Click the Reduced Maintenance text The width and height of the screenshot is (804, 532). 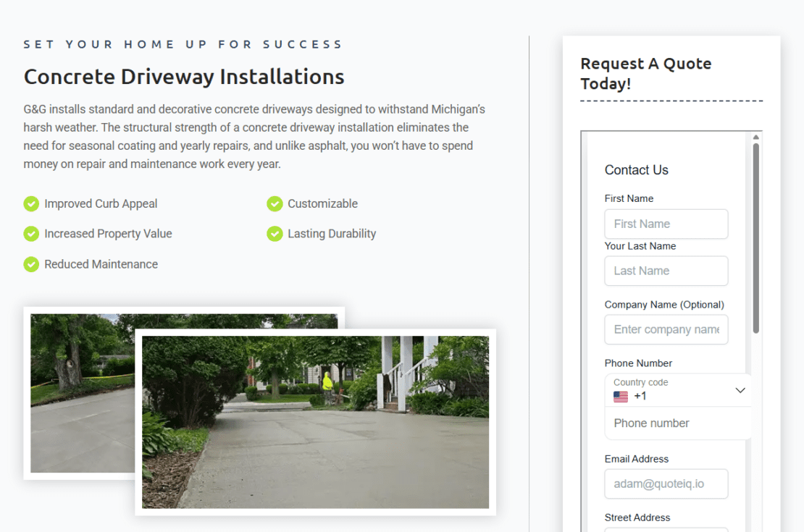pyautogui.click(x=101, y=264)
